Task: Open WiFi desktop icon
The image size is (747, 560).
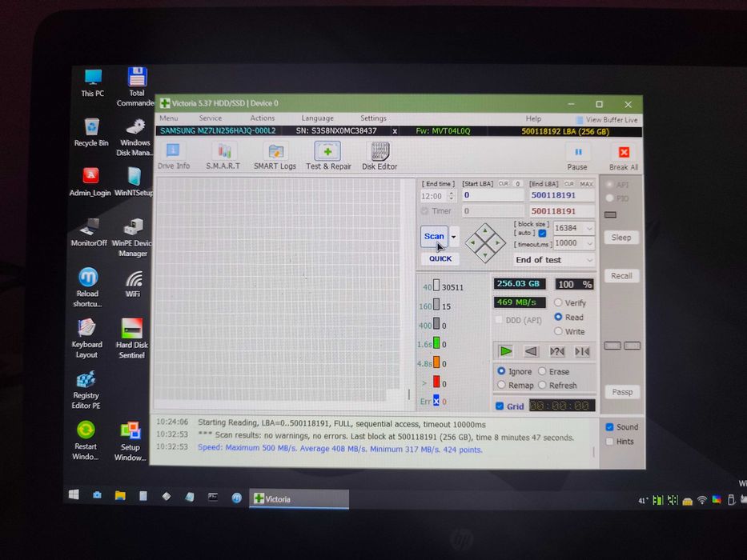Action: pos(133,284)
